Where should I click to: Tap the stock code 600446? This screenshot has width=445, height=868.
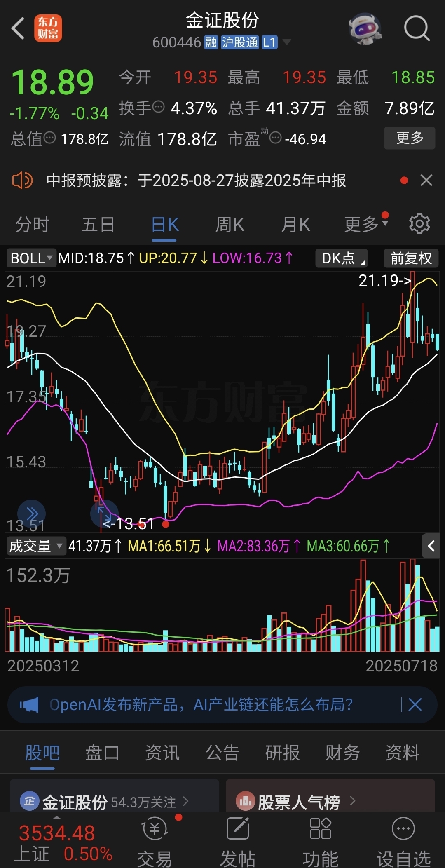click(x=176, y=42)
